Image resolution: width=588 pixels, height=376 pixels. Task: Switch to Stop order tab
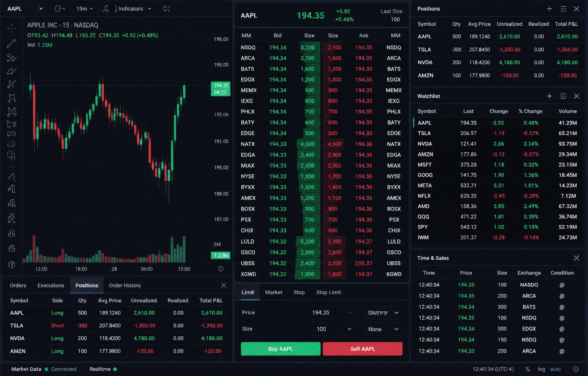point(299,292)
